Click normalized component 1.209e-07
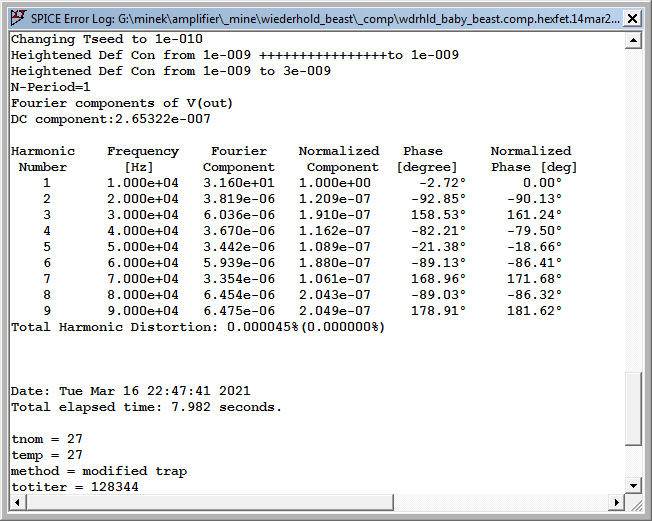The image size is (652, 521). (335, 199)
